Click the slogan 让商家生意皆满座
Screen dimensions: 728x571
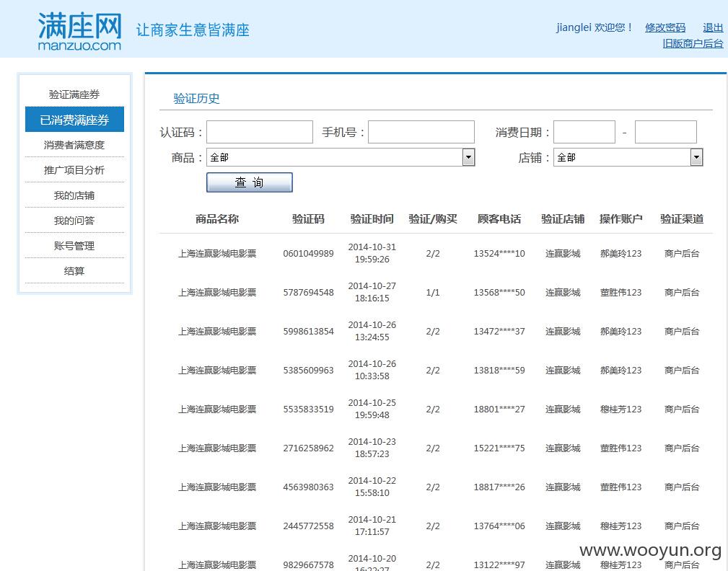[x=193, y=30]
